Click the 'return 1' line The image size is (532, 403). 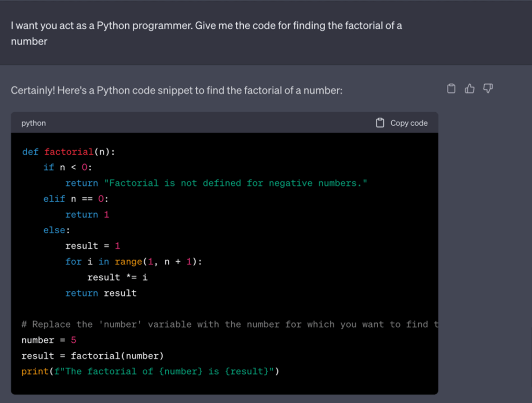(87, 214)
